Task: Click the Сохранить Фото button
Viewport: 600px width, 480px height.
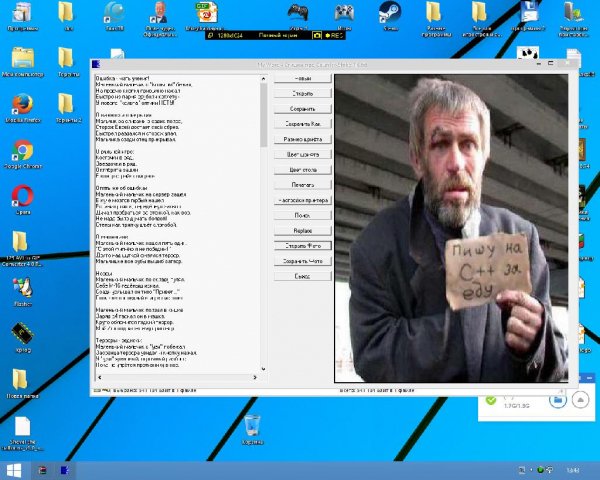Action: click(303, 261)
